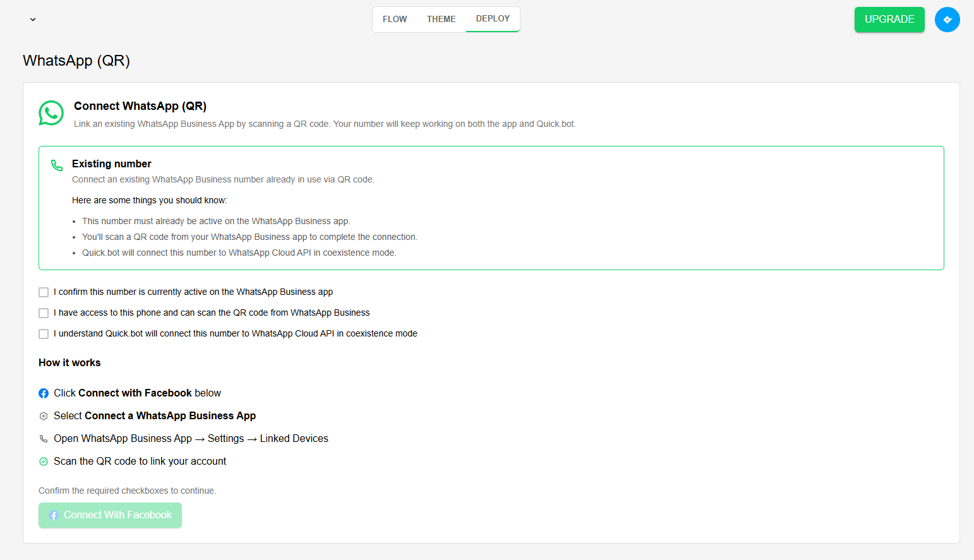
Task: Click 'Here are some things you should know:' text
Action: click(150, 200)
